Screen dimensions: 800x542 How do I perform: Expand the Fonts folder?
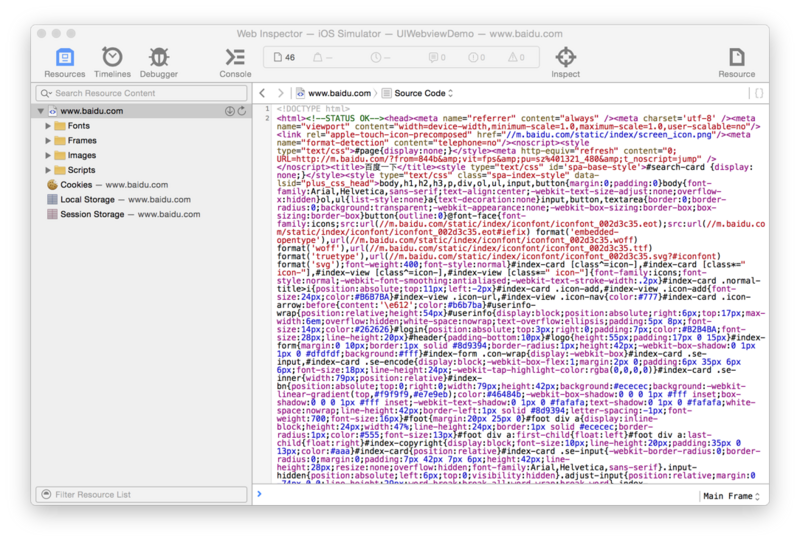[48, 126]
